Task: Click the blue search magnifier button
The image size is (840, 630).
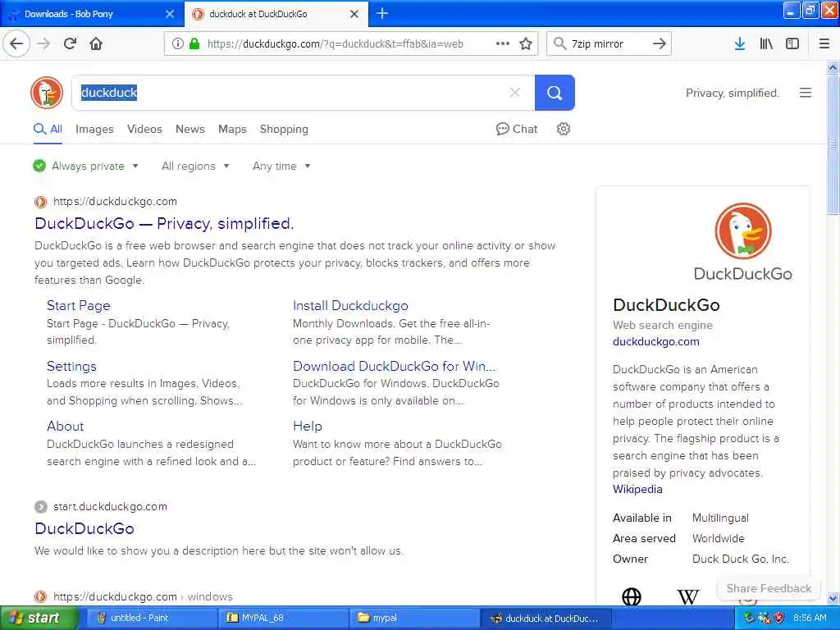Action: (x=555, y=93)
